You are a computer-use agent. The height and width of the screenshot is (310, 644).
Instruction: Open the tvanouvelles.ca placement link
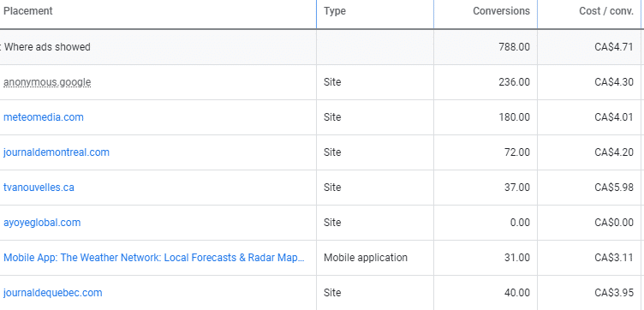coord(39,188)
